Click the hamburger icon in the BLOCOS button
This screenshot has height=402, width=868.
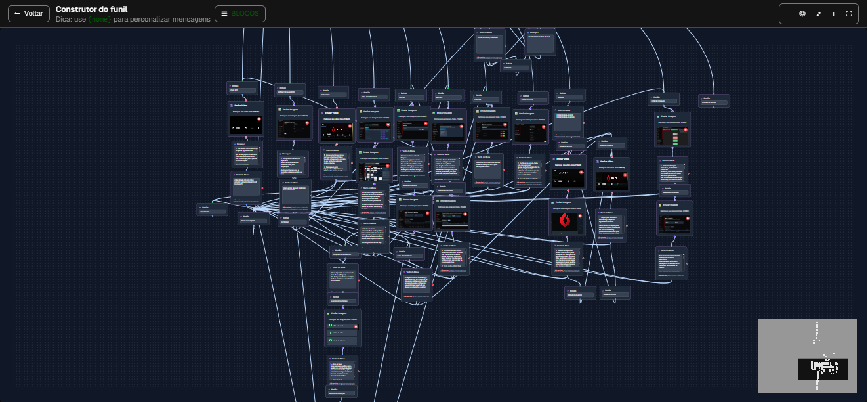(x=224, y=14)
